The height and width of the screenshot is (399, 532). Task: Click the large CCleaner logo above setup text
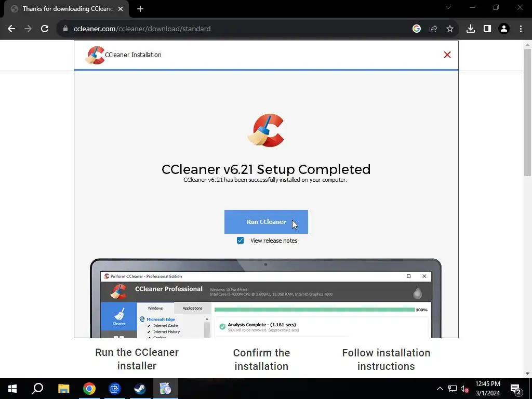click(x=265, y=130)
